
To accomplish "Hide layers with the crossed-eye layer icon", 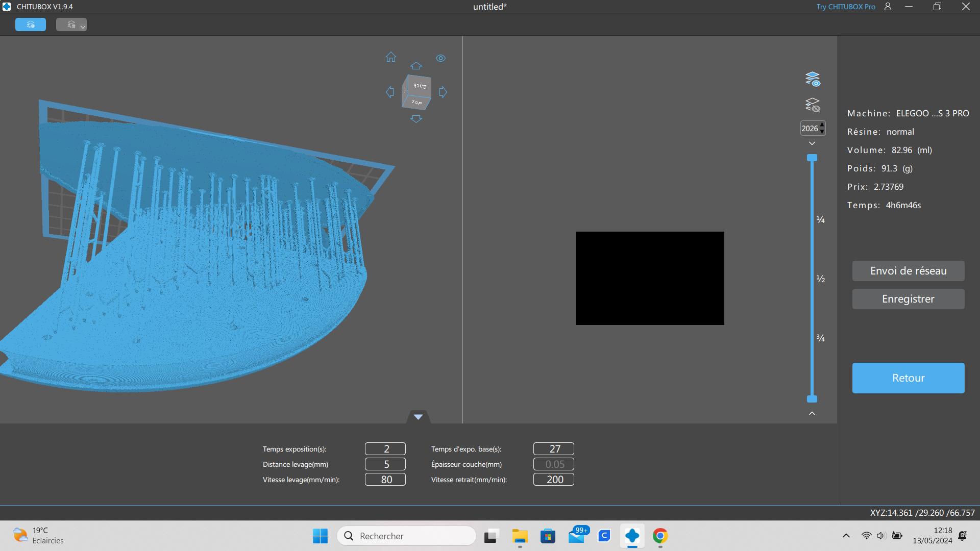I will tap(813, 105).
